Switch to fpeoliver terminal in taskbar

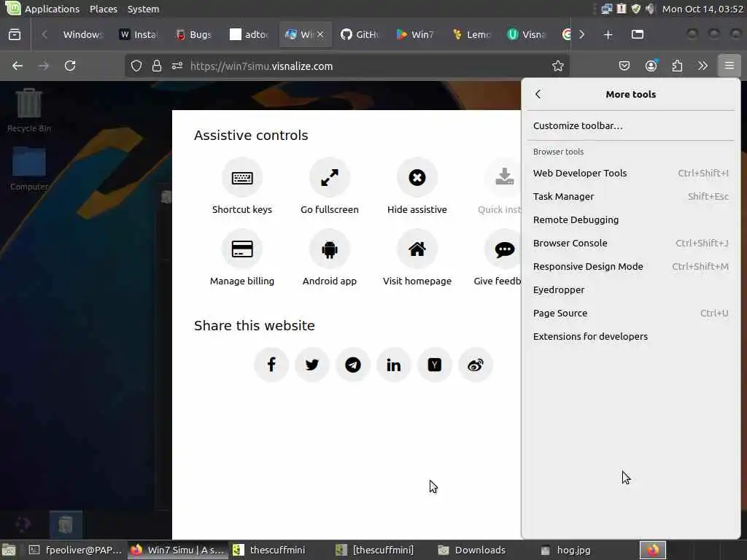75,550
